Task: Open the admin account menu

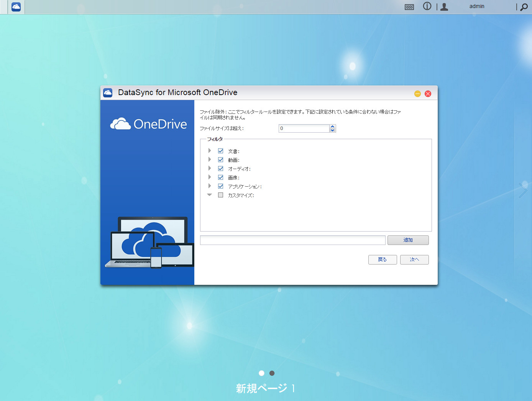Action: (477, 6)
